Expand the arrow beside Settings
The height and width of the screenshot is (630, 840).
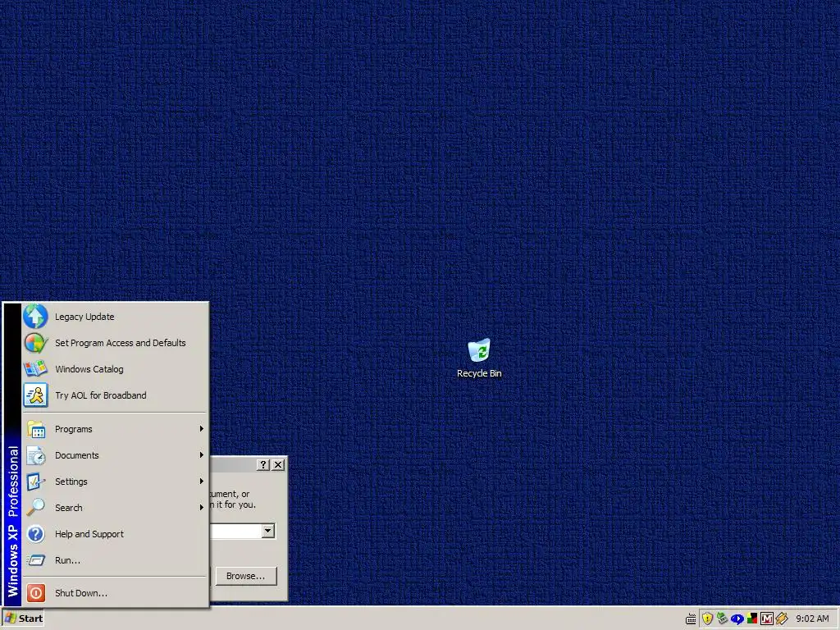(x=202, y=481)
